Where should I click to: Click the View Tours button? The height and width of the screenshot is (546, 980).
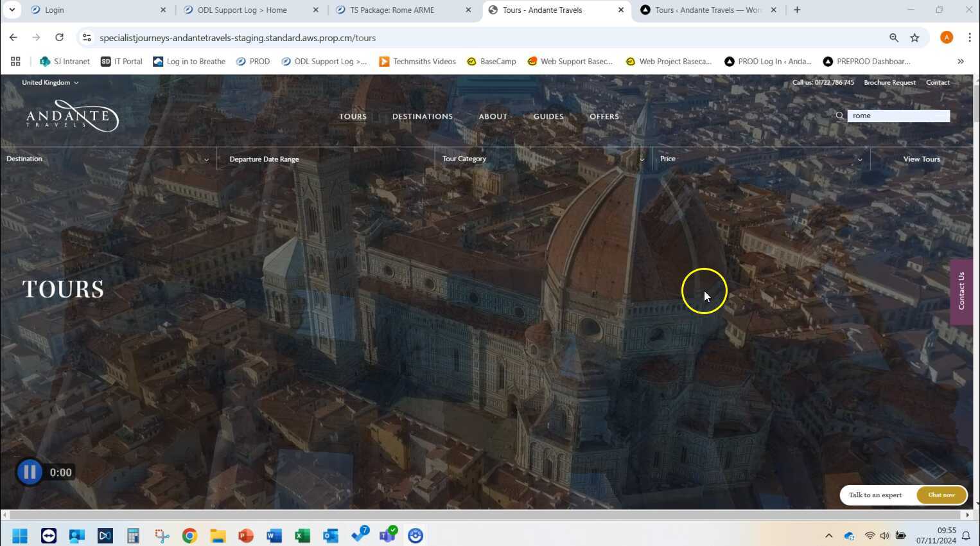[921, 159]
